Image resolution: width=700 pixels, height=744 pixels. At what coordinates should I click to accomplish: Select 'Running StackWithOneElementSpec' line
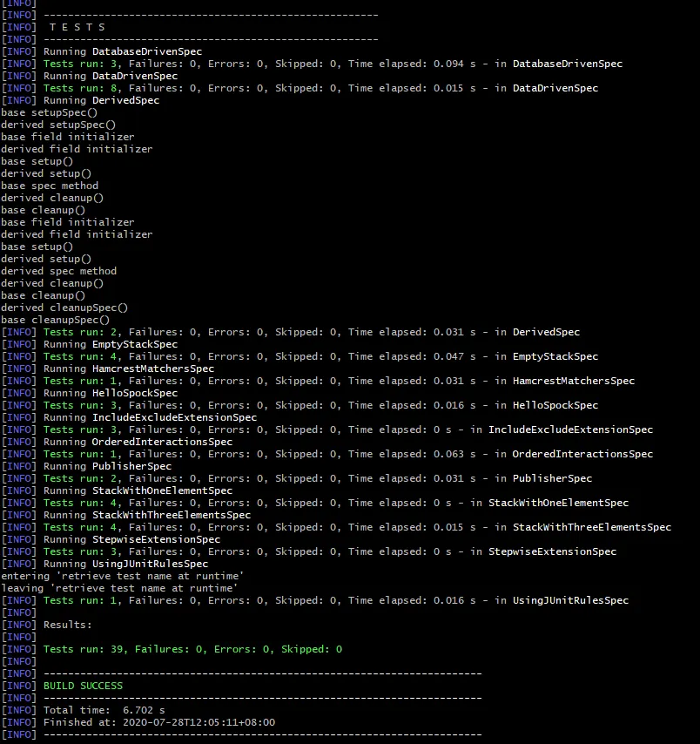pyautogui.click(x=118, y=490)
